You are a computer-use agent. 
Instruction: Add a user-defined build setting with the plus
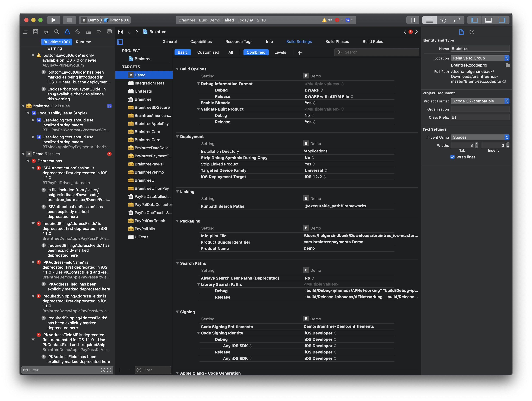[x=299, y=52]
